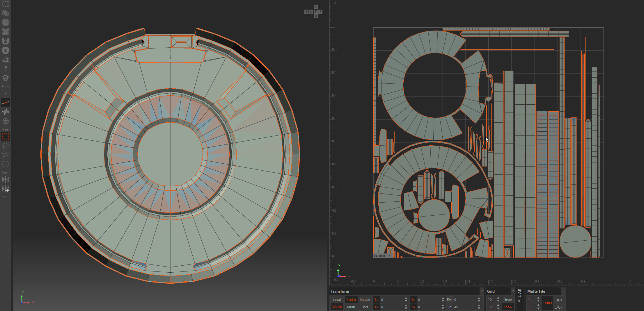Choose polygonal lasso selection icon
Image resolution: width=644 pixels, height=311 pixels.
coord(6,155)
